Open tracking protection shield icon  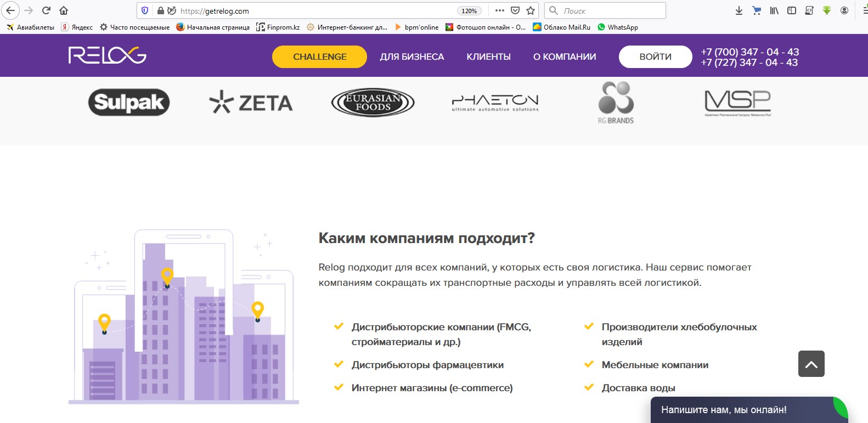coord(145,10)
